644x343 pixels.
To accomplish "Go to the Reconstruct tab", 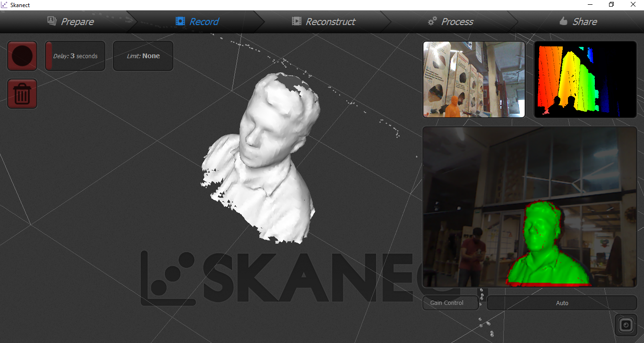I will (324, 21).
